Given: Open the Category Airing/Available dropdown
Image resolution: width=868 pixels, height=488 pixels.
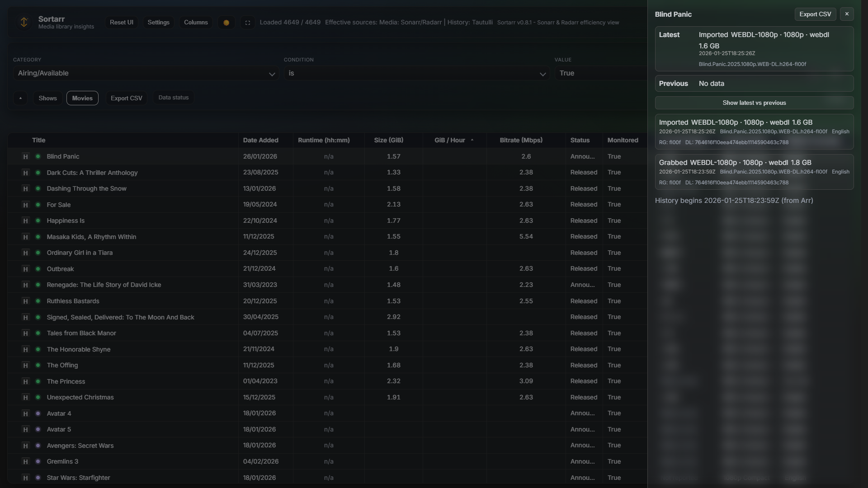Looking at the screenshot, I should click(x=146, y=73).
